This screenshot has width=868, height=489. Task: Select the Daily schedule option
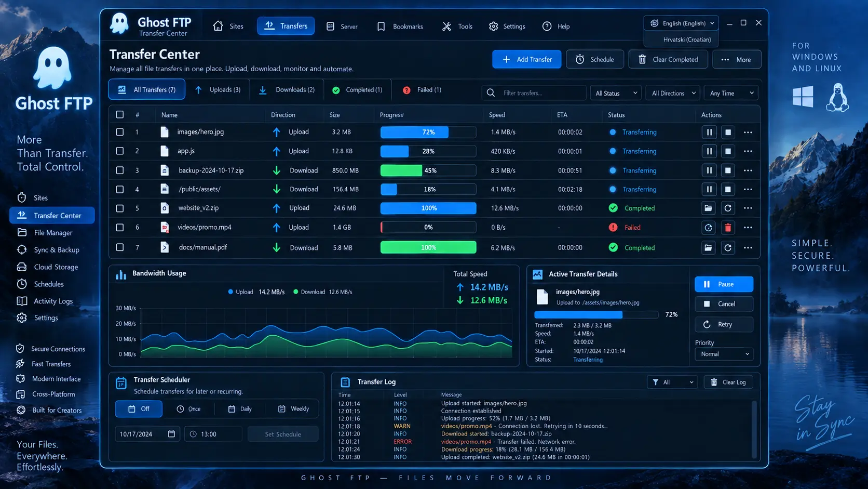coord(240,409)
